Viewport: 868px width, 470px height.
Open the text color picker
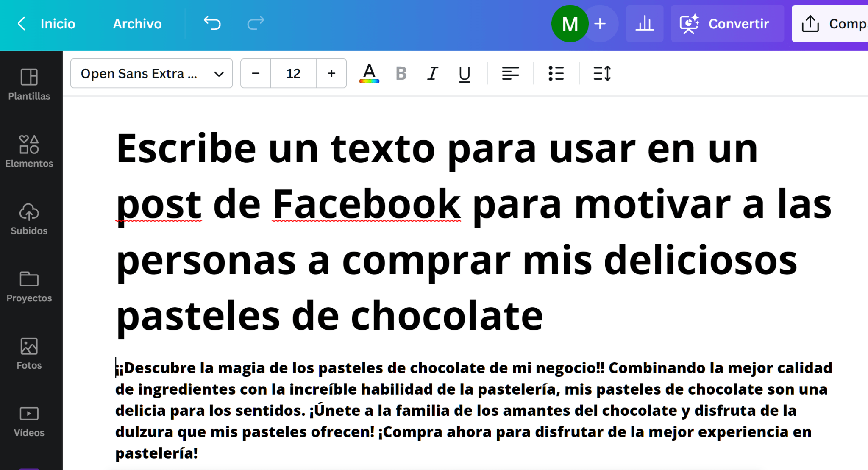click(x=369, y=73)
